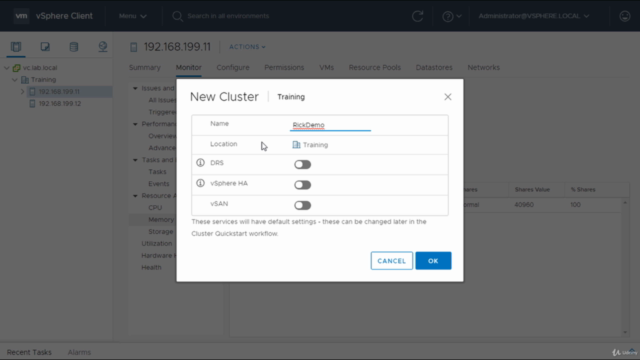Collapse the Performance section
This screenshot has width=640, height=360.
135,124
